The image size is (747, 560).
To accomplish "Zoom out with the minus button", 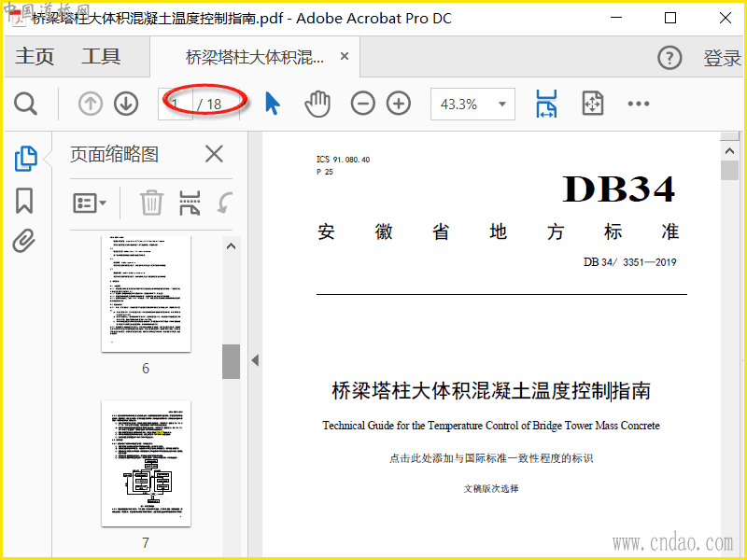I will (363, 104).
